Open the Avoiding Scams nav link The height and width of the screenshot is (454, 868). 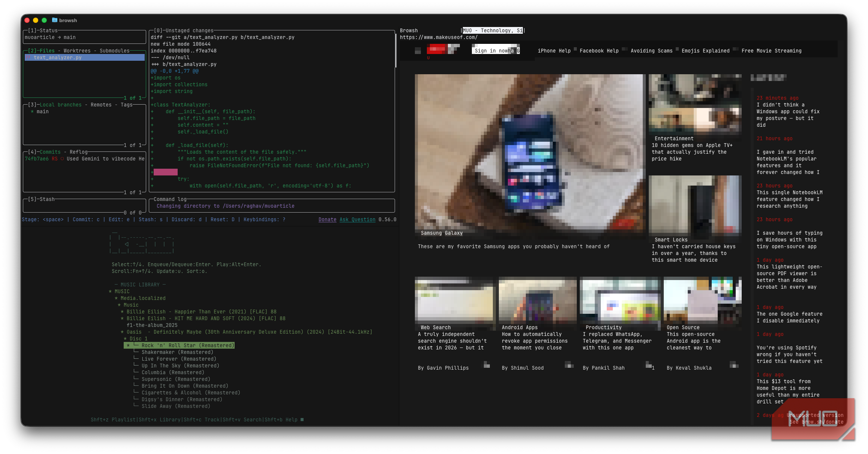(x=651, y=51)
